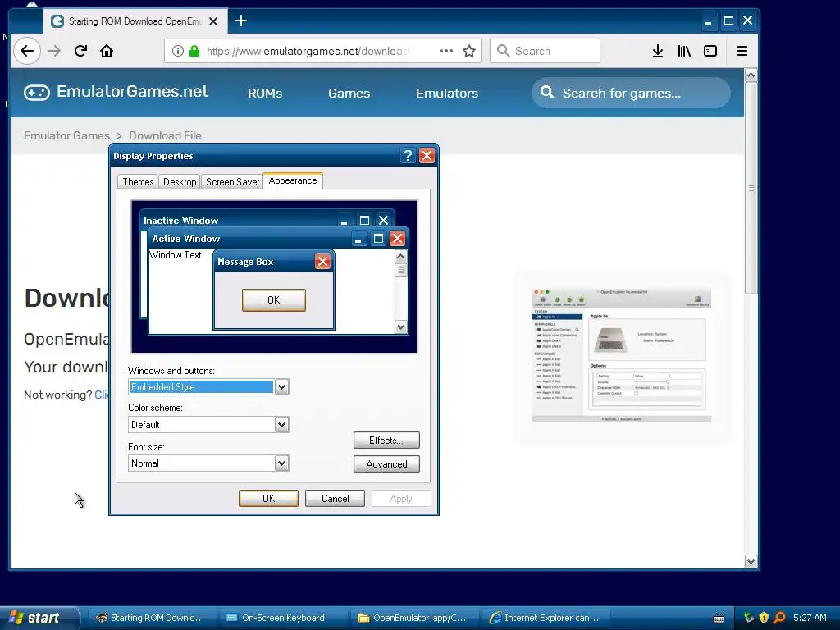Switch to the Themes tab
This screenshot has height=630, width=840.
tap(138, 181)
